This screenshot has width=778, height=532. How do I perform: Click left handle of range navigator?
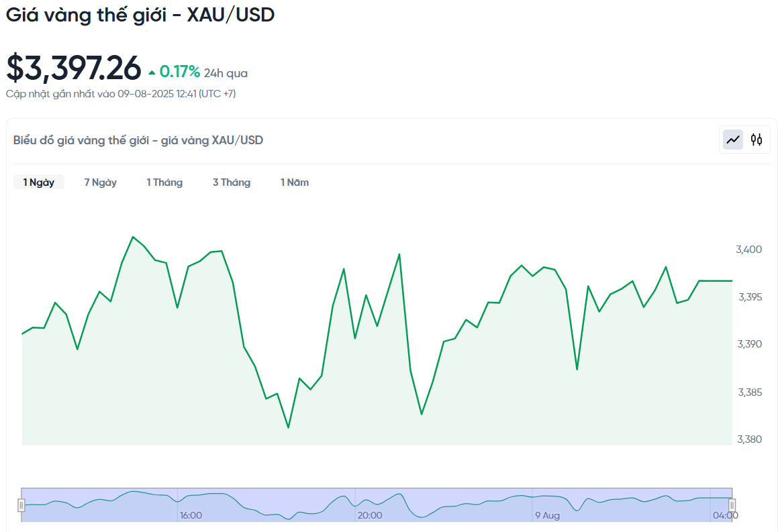[x=21, y=505]
